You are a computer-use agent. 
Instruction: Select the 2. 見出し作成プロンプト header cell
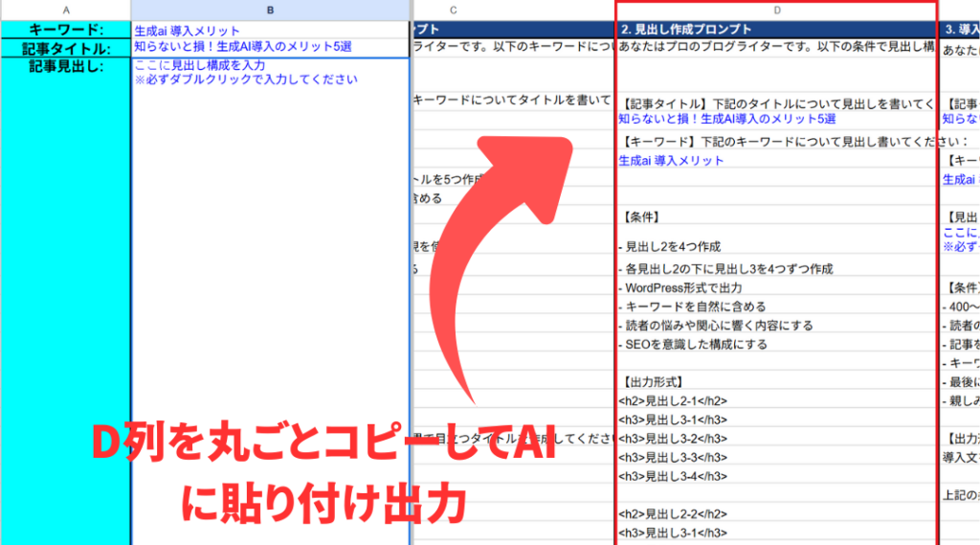point(685,29)
